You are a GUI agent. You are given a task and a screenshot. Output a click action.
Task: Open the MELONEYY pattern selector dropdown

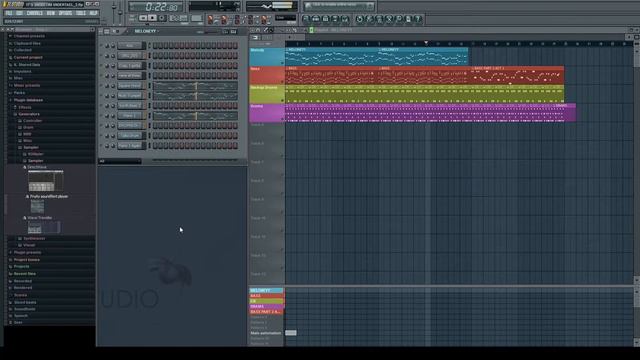(x=146, y=31)
